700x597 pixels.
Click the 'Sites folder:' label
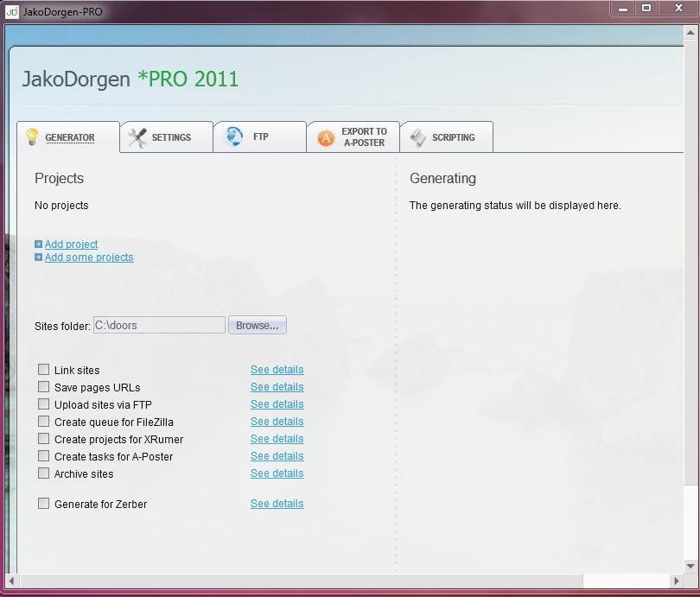click(62, 327)
